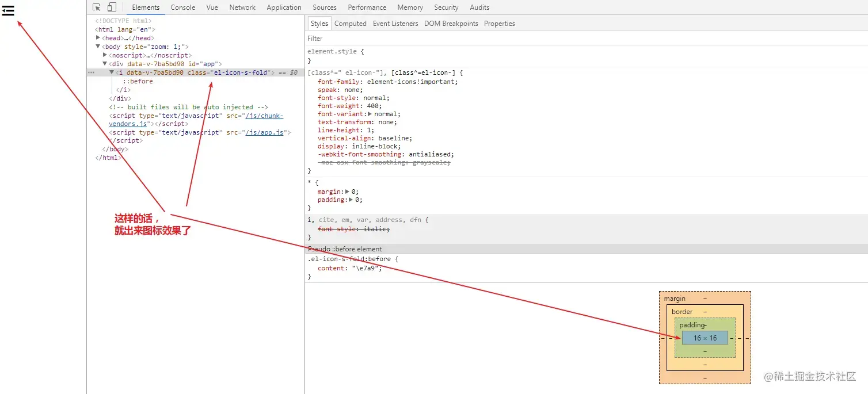The height and width of the screenshot is (394, 868).
Task: Click the crossed-out font-style: italic declaration
Action: point(353,229)
